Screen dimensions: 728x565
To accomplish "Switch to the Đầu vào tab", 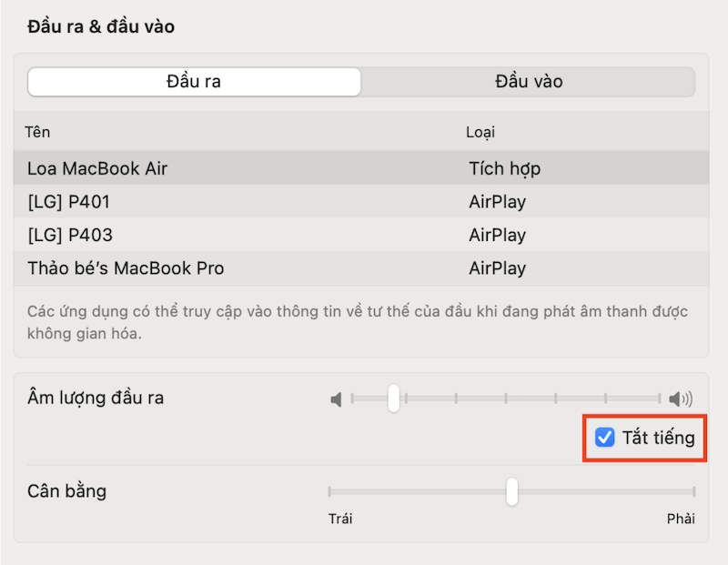I will coord(529,82).
